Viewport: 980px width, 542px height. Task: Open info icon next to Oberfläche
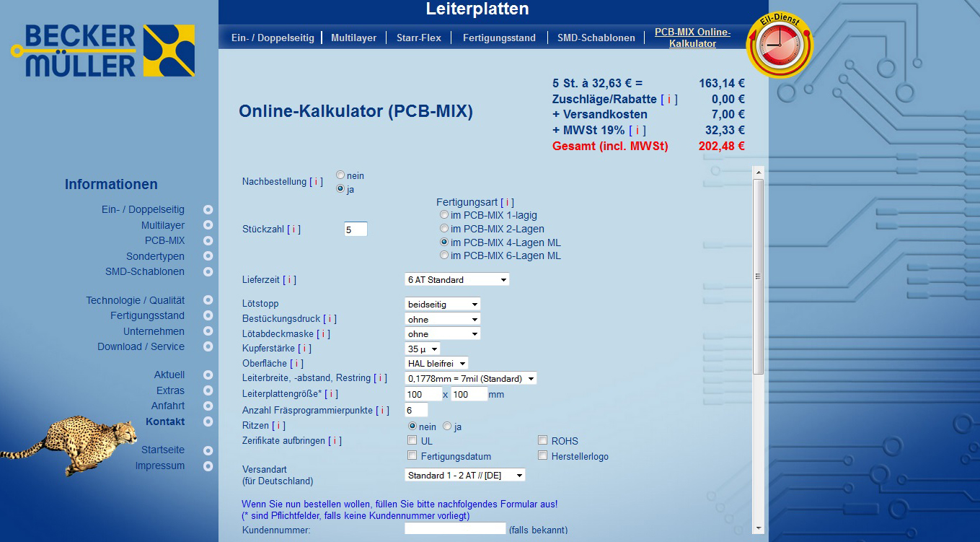[296, 364]
